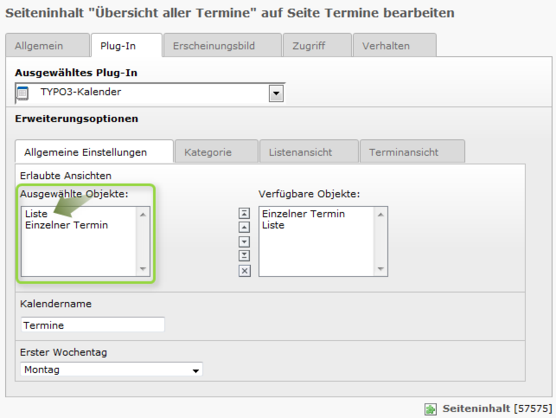
Task: Open the Listenansicht sub-tab
Action: pos(309,152)
